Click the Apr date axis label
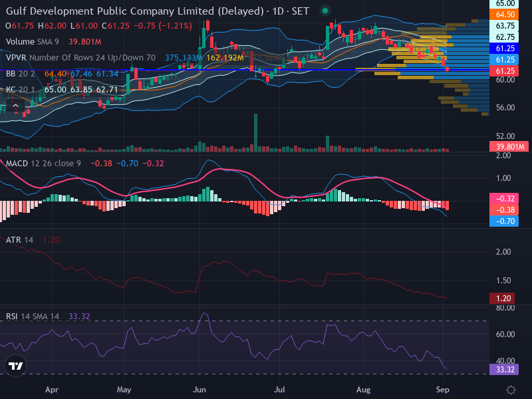532x399 pixels. pos(52,390)
